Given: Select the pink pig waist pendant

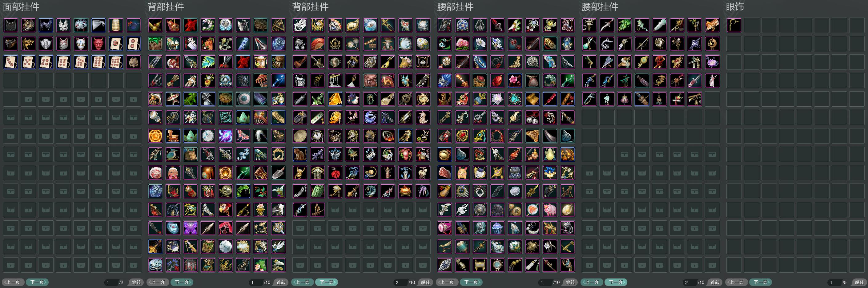Looking at the screenshot, I should click(x=550, y=210).
